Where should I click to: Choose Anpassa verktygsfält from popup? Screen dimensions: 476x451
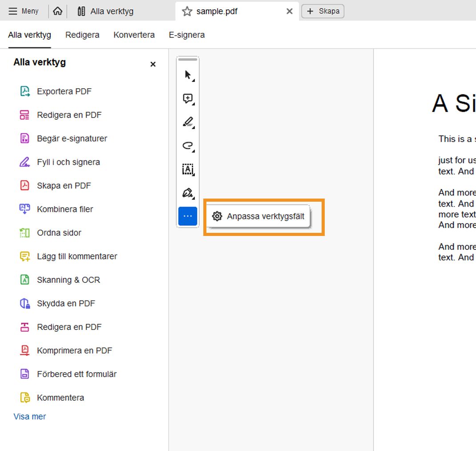point(259,216)
